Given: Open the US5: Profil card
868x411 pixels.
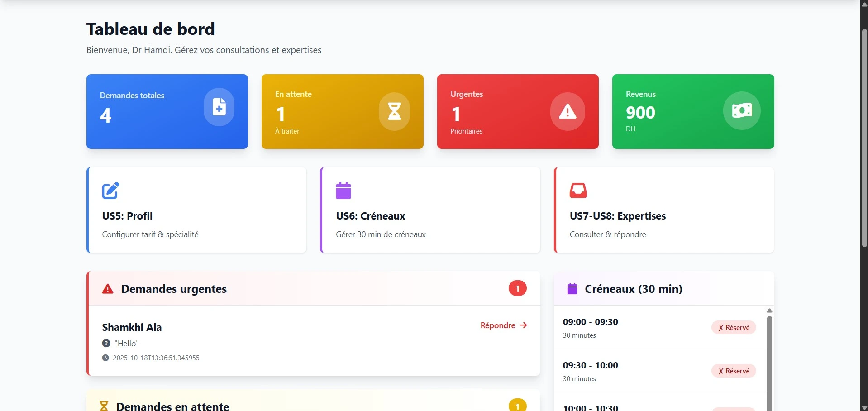Looking at the screenshot, I should (x=196, y=210).
